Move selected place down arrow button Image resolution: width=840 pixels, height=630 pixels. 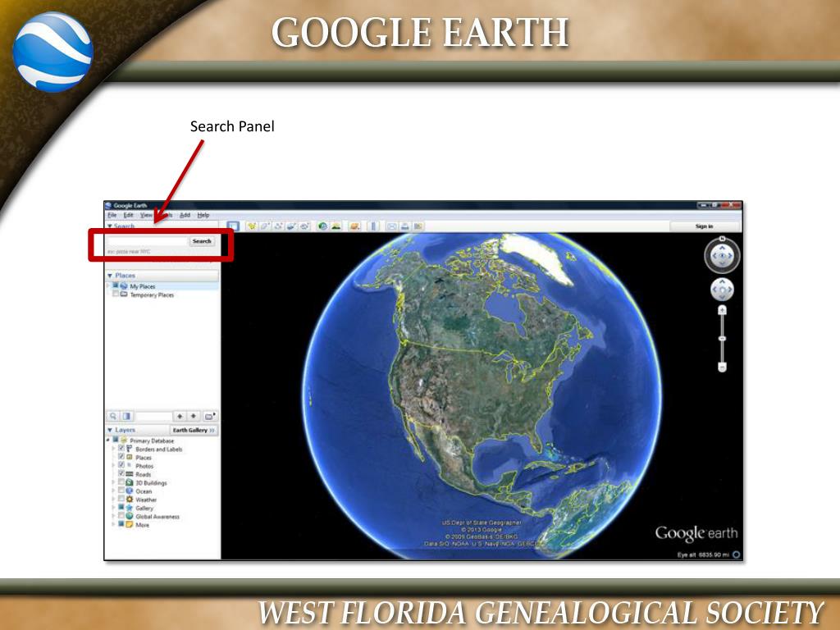click(x=194, y=416)
